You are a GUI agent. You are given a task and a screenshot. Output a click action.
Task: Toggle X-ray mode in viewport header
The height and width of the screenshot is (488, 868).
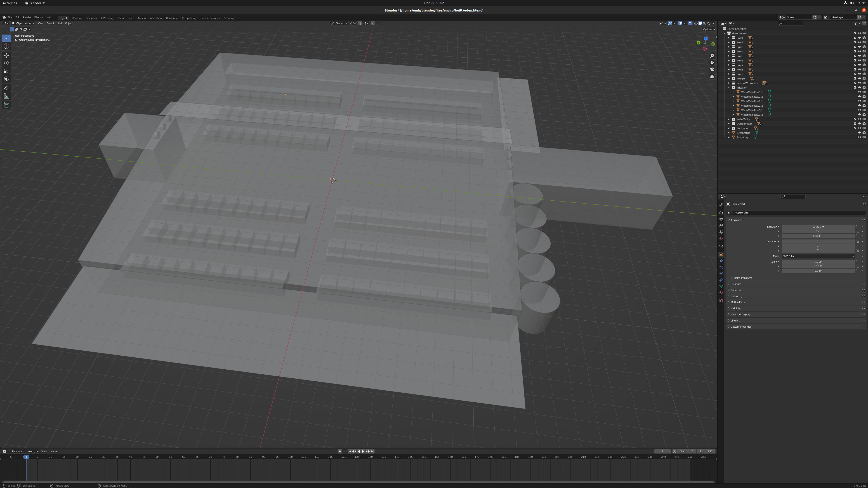690,23
